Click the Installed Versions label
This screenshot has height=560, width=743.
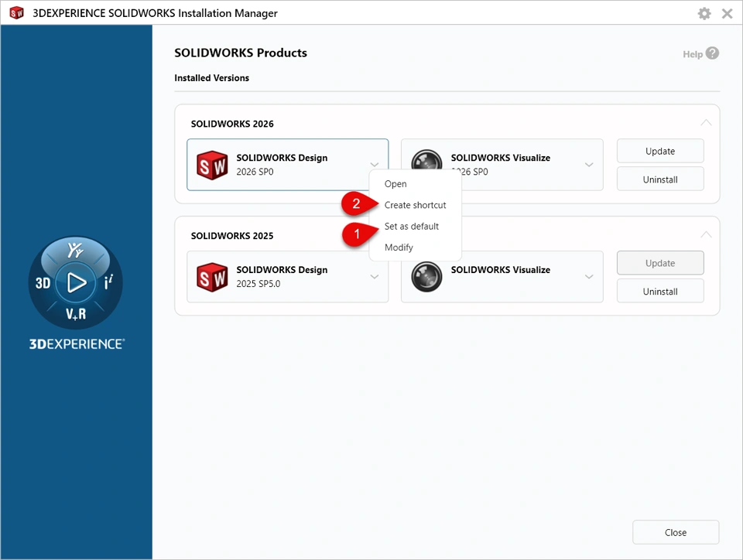(x=211, y=78)
